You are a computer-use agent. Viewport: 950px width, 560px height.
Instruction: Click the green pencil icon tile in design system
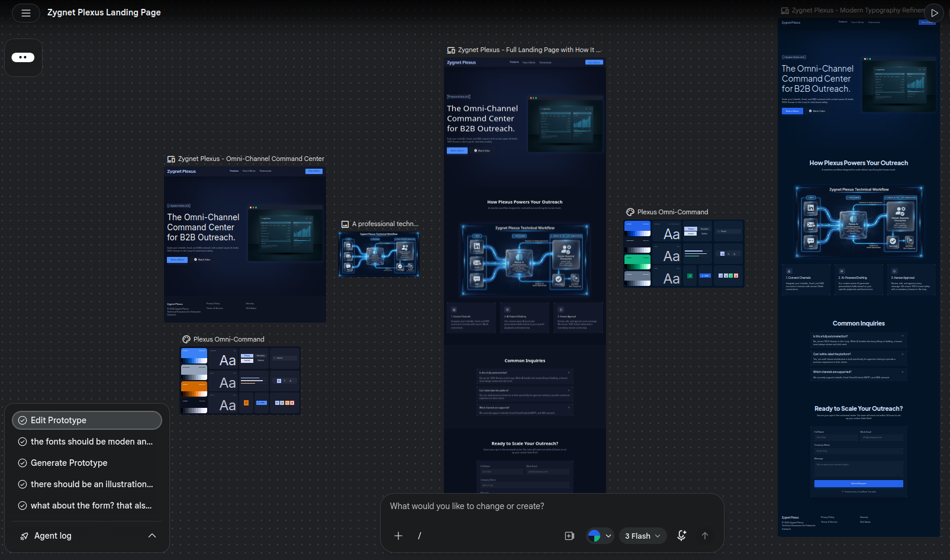pyautogui.click(x=690, y=276)
